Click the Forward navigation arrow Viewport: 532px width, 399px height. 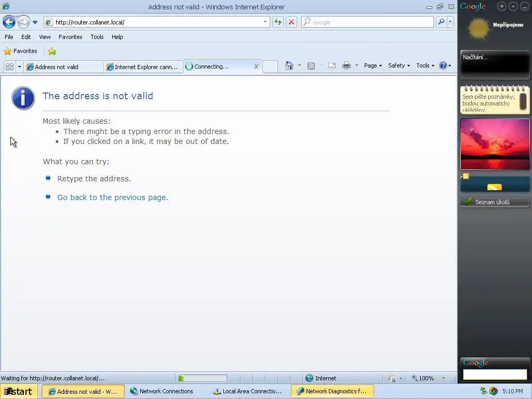[x=23, y=22]
